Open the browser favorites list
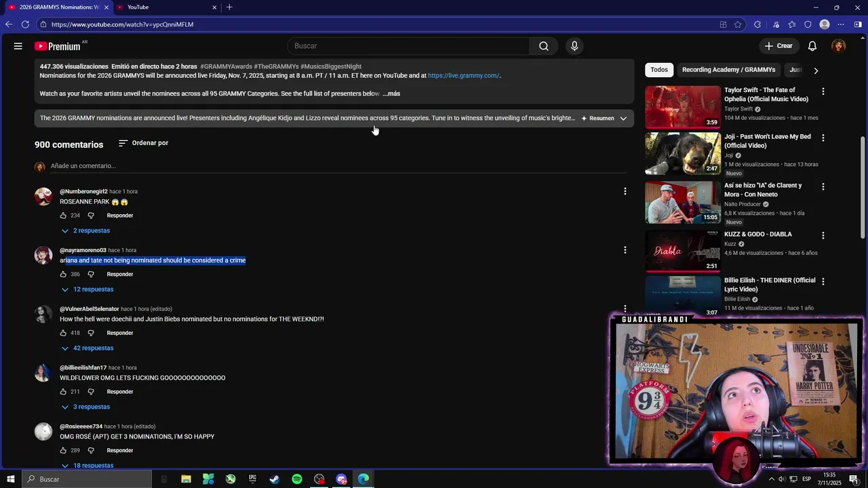This screenshot has width=868, height=488. click(791, 24)
